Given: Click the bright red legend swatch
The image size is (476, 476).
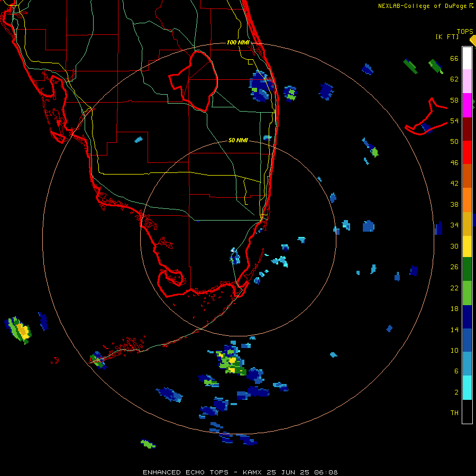Looking at the screenshot, I should pyautogui.click(x=467, y=152).
